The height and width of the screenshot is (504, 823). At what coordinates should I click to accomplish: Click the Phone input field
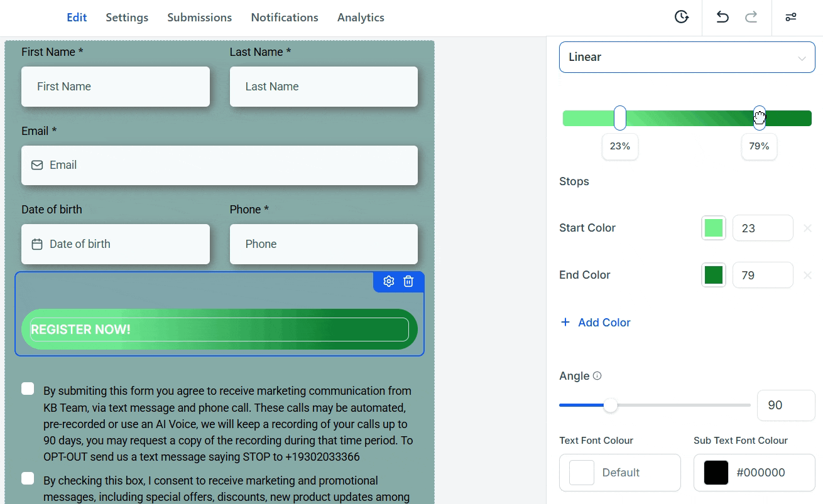click(x=324, y=244)
